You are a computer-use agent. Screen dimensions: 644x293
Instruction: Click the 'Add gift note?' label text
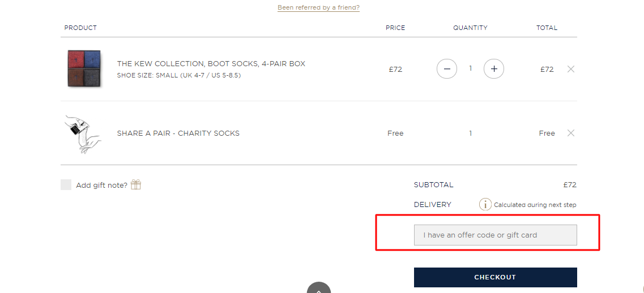[101, 185]
